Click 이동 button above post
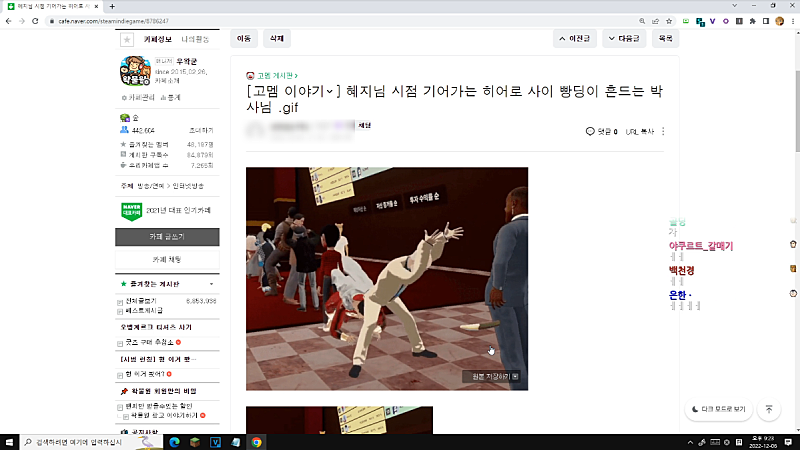 (243, 38)
